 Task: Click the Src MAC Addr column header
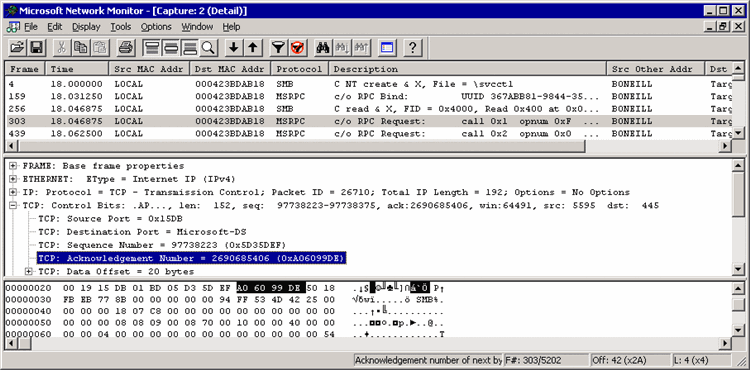[x=149, y=69]
